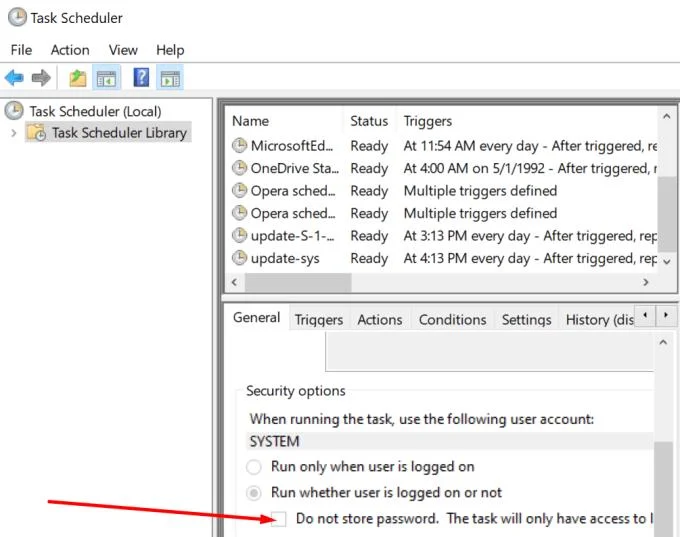680x537 pixels.
Task: Sort tasks by the Name column header
Action: (x=251, y=121)
